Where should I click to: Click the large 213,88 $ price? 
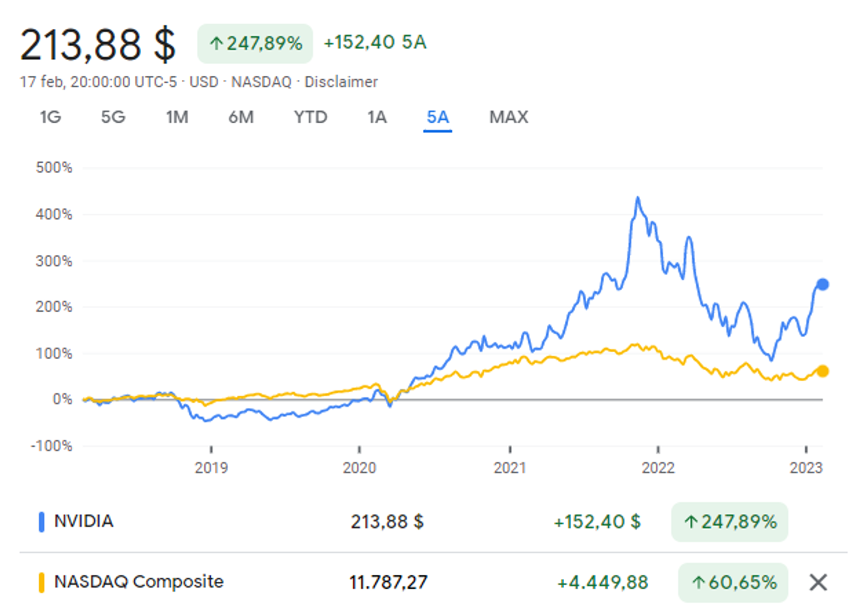[98, 45]
